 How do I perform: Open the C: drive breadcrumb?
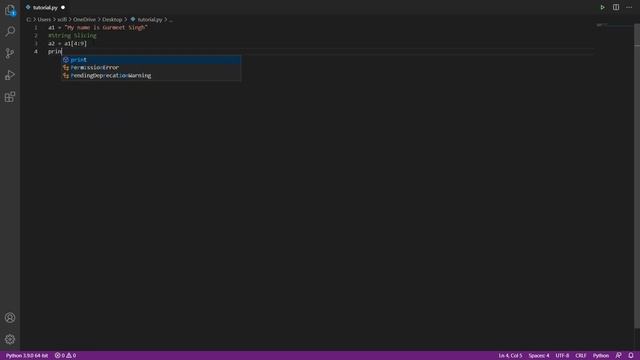tap(29, 20)
